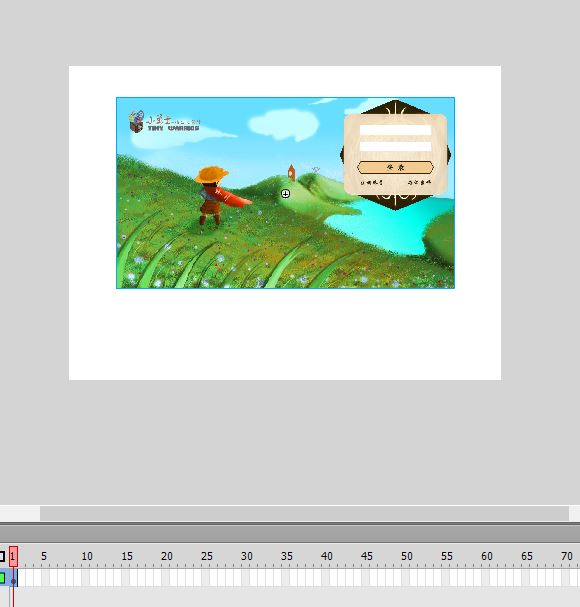Select the keyframe dot in frame 1

[14, 581]
